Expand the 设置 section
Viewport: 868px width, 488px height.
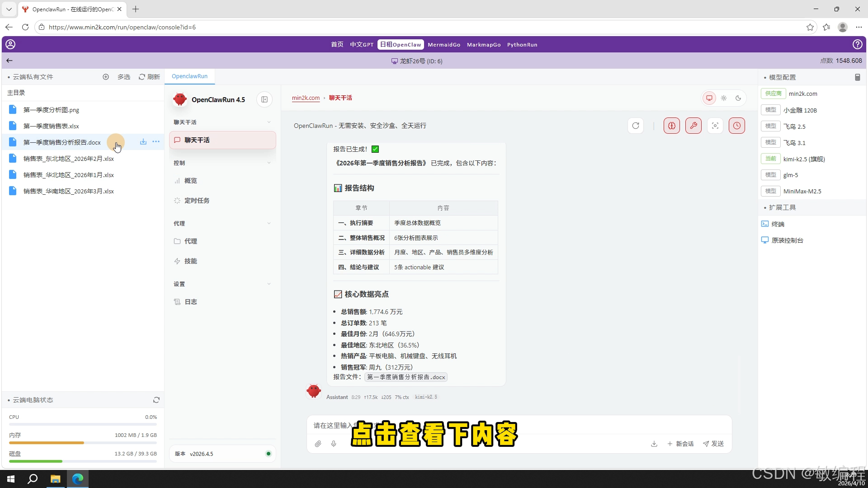pyautogui.click(x=269, y=284)
